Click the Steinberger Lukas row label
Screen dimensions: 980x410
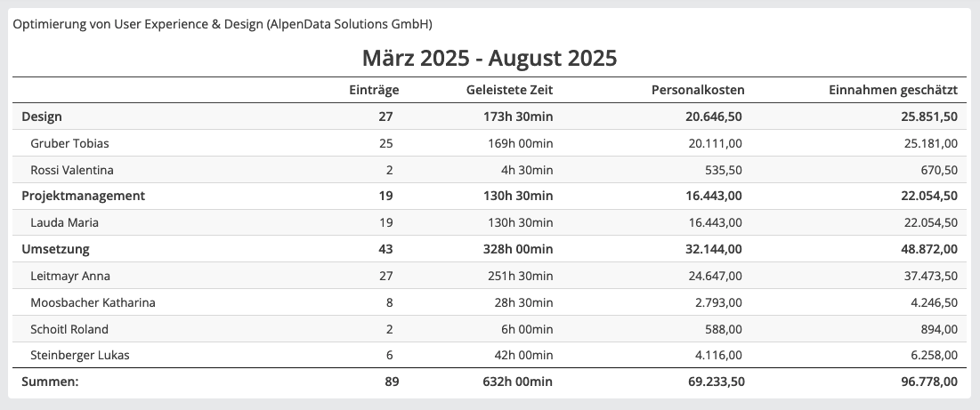[80, 356]
